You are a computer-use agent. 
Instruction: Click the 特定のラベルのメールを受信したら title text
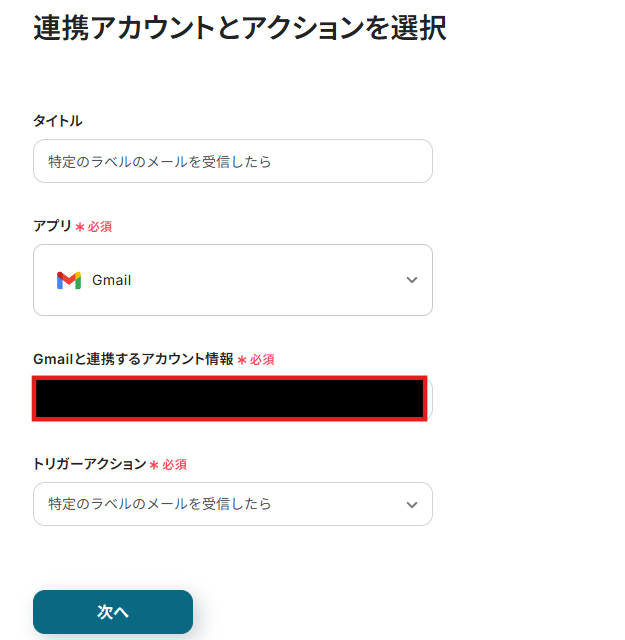click(160, 161)
